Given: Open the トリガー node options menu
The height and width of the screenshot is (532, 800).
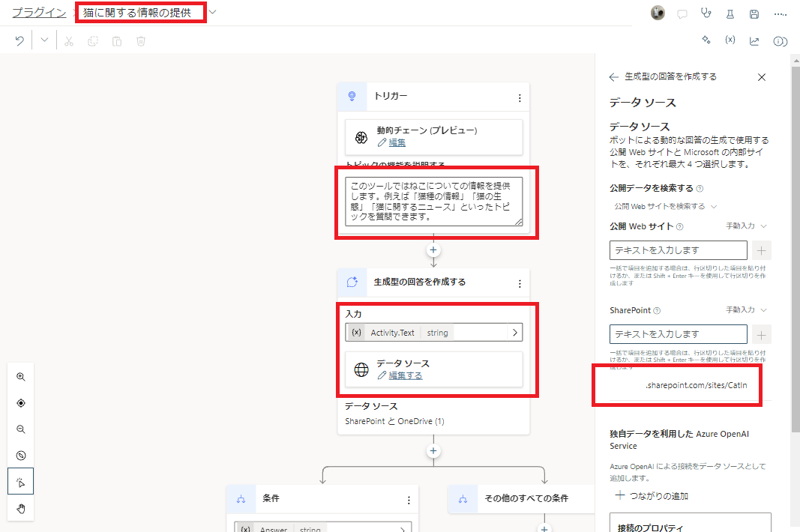Looking at the screenshot, I should click(520, 97).
